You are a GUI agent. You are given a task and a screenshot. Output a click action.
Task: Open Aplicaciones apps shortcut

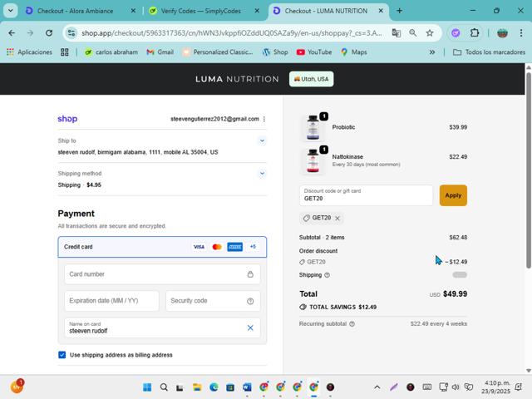point(29,52)
